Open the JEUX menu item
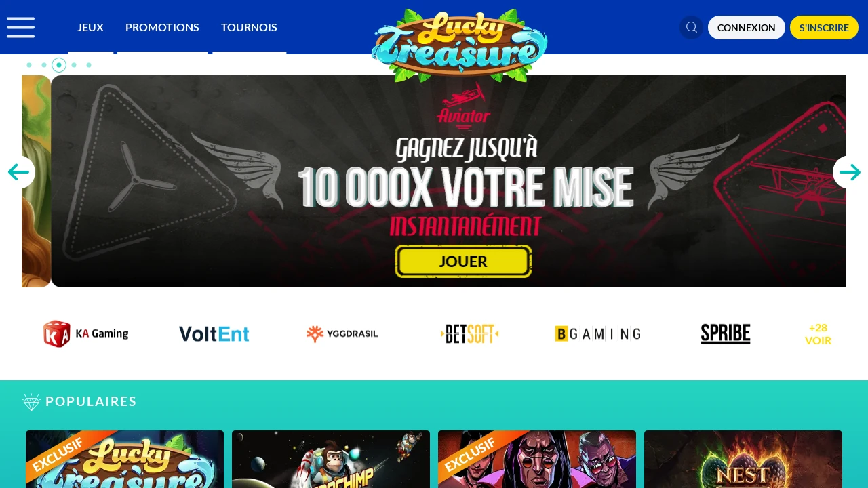 tap(90, 27)
